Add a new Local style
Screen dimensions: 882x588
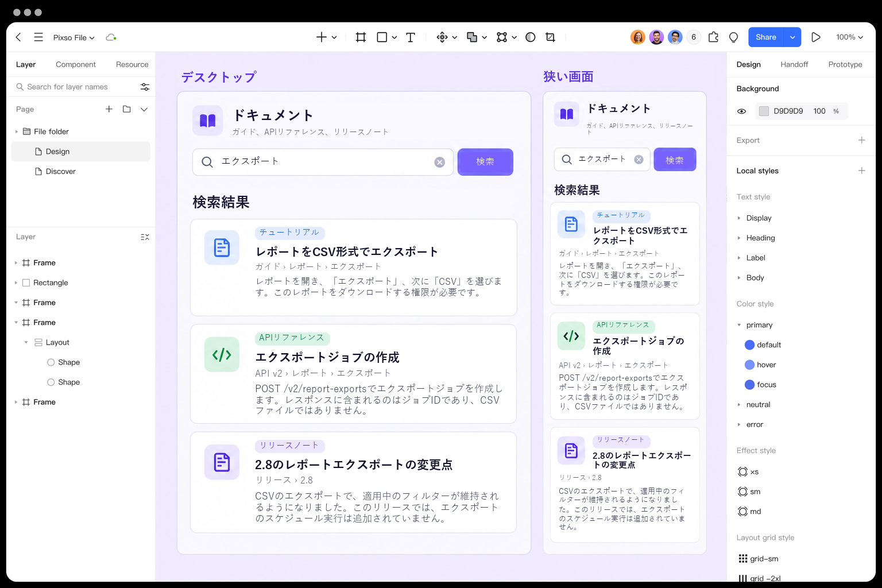coord(861,171)
